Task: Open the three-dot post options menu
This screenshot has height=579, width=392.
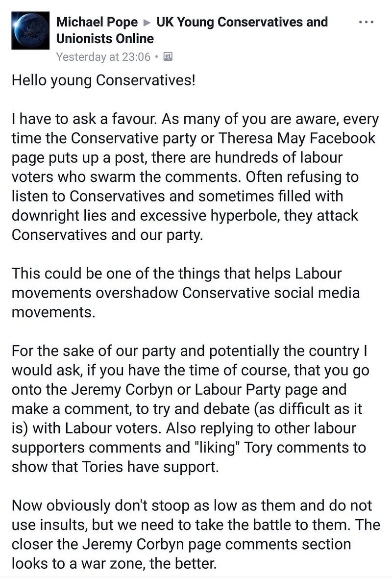Action: click(366, 23)
